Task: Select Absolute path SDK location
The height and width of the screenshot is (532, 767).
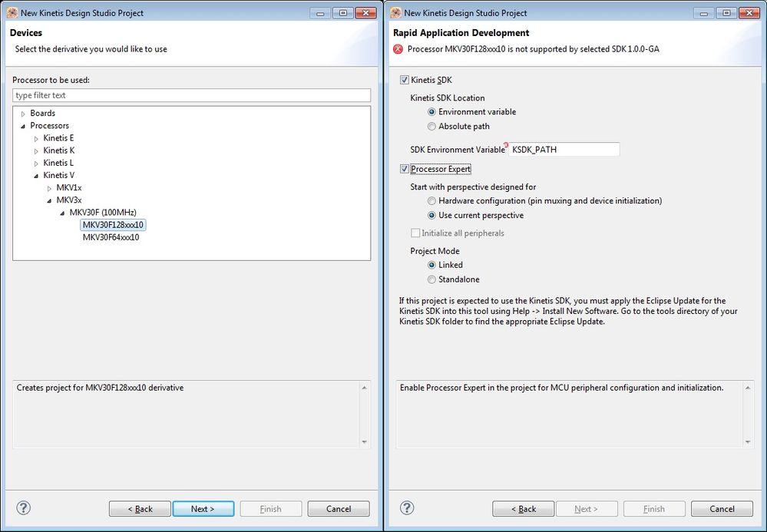Action: [x=431, y=126]
